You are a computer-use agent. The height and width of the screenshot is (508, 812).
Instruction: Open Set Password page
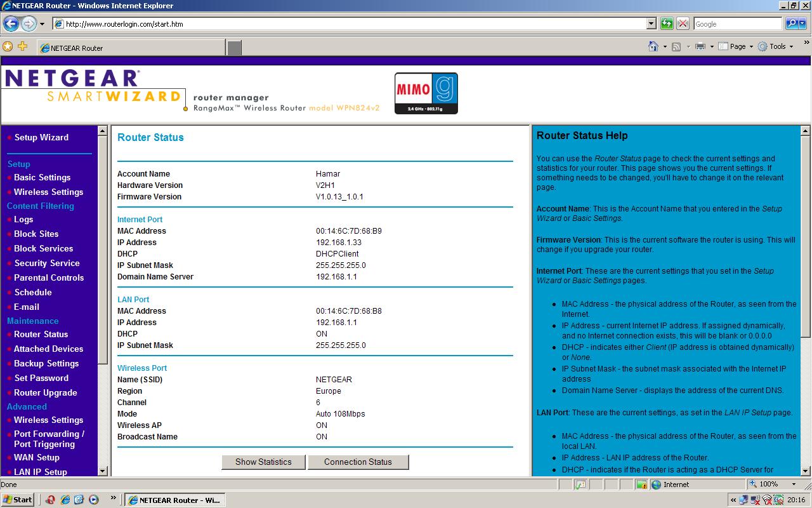tap(41, 378)
